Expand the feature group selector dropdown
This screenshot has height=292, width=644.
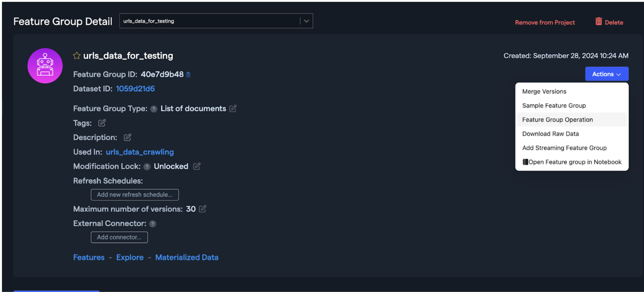tap(306, 21)
